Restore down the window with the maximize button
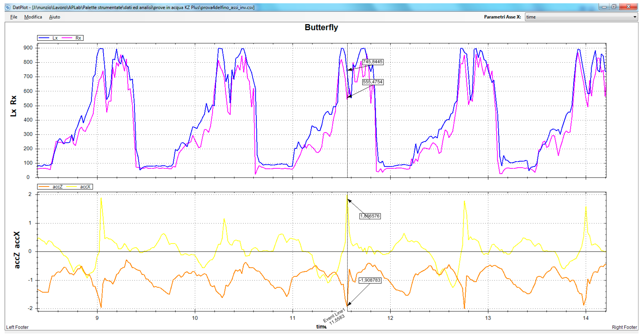Viewport: 644px width, 335px height. (x=614, y=7)
